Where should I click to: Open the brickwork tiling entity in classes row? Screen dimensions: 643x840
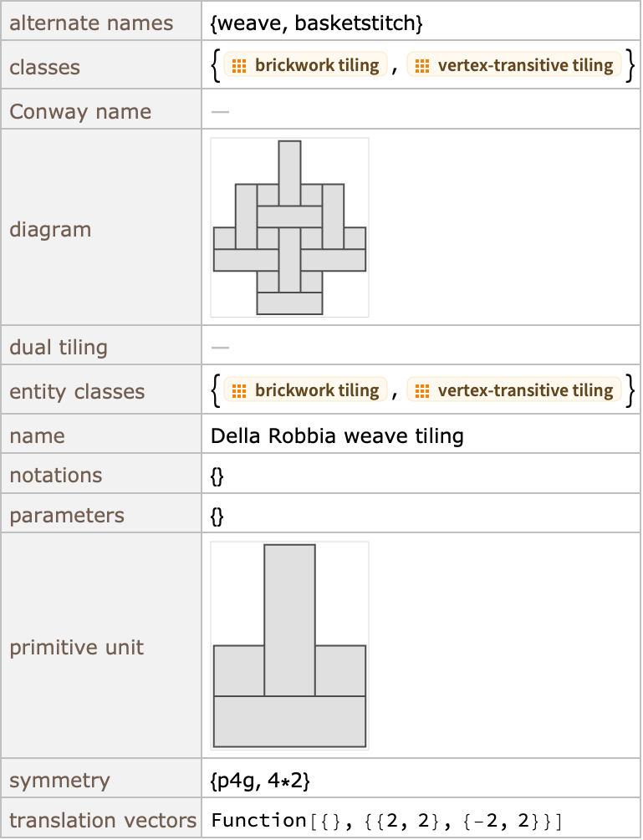[305, 65]
